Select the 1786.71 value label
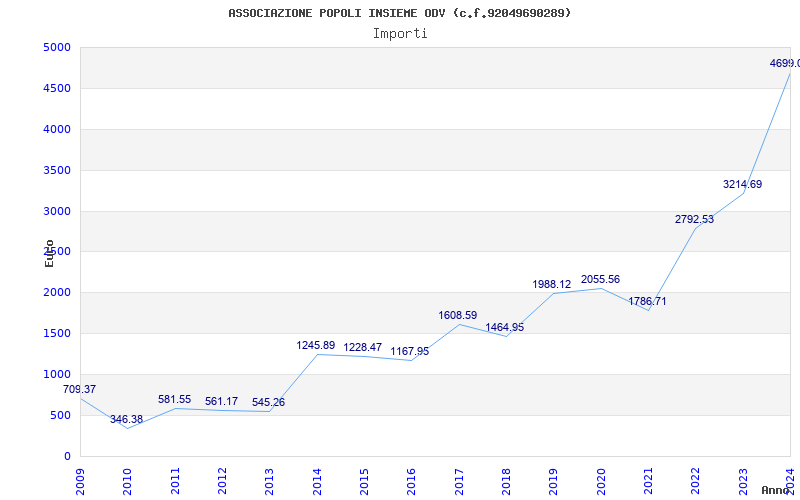This screenshot has height=500, width=800. 647,302
